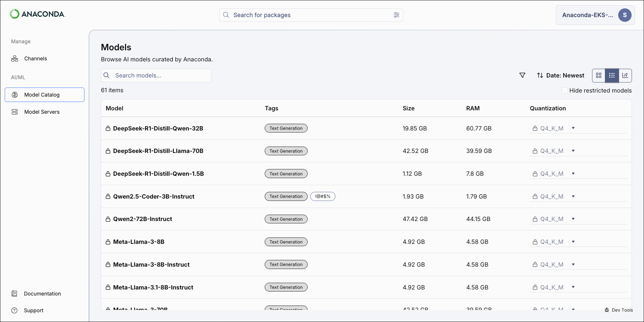Screen dimensions: 644x322
Task: Open DeepSeek-R1-Distill-Qwen-32B model
Action: coord(158,128)
